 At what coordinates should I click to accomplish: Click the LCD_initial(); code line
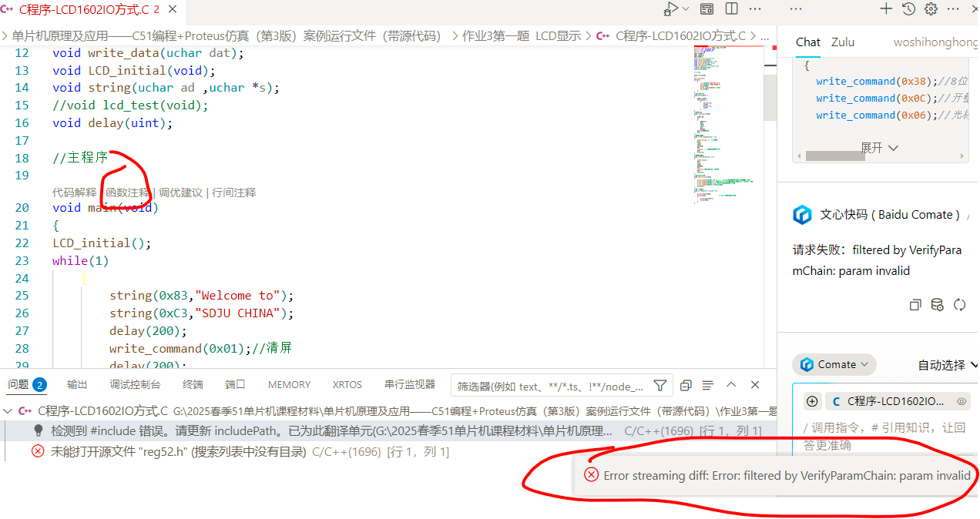pos(102,243)
